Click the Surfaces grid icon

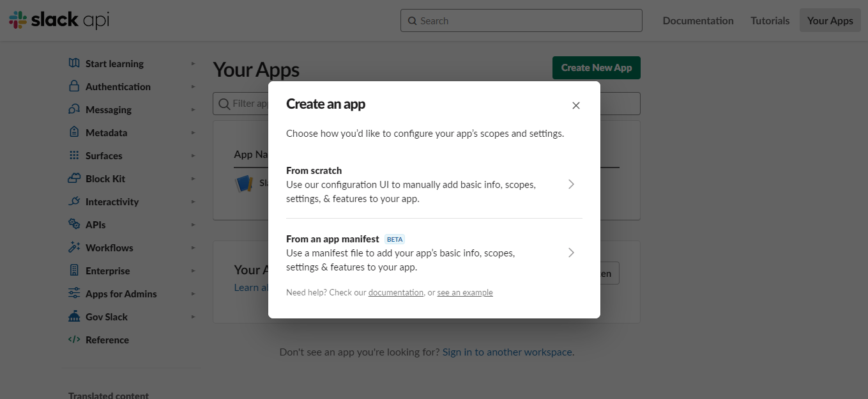[74, 155]
